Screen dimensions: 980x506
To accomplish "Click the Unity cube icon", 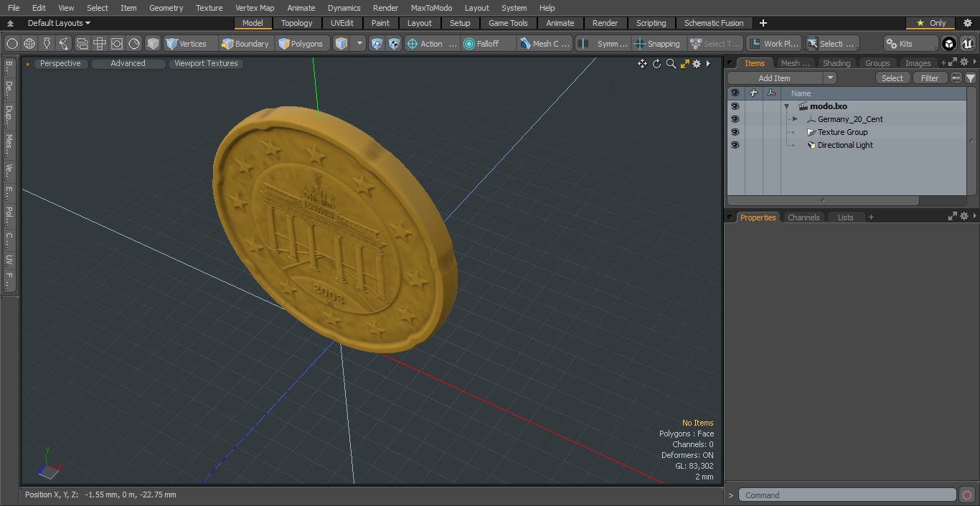I will tap(948, 44).
